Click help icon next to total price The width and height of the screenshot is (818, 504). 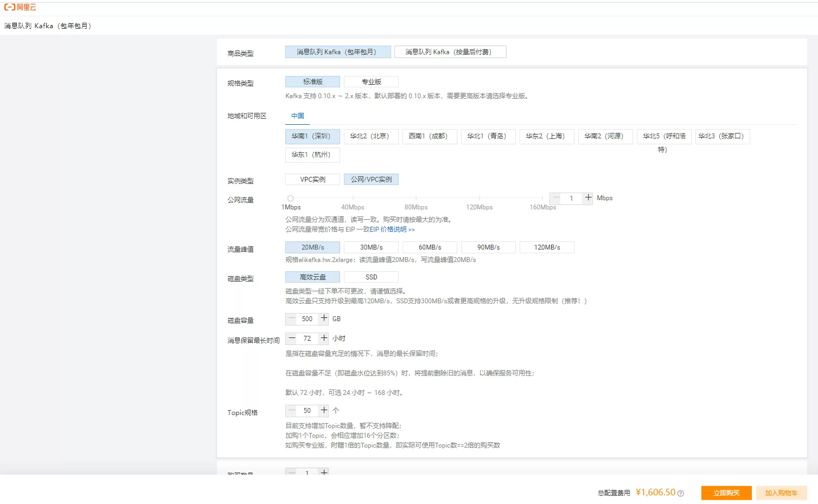tap(681, 493)
